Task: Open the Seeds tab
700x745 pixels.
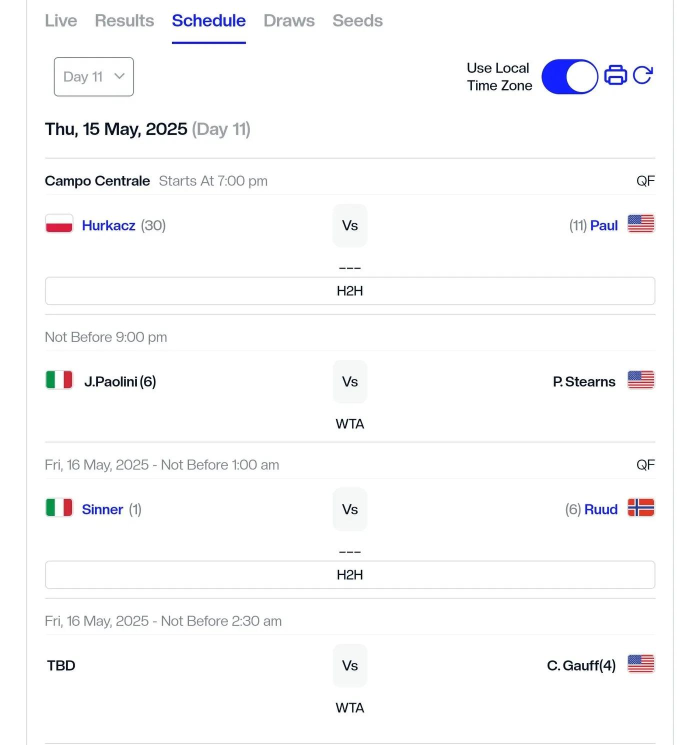Action: click(x=357, y=20)
